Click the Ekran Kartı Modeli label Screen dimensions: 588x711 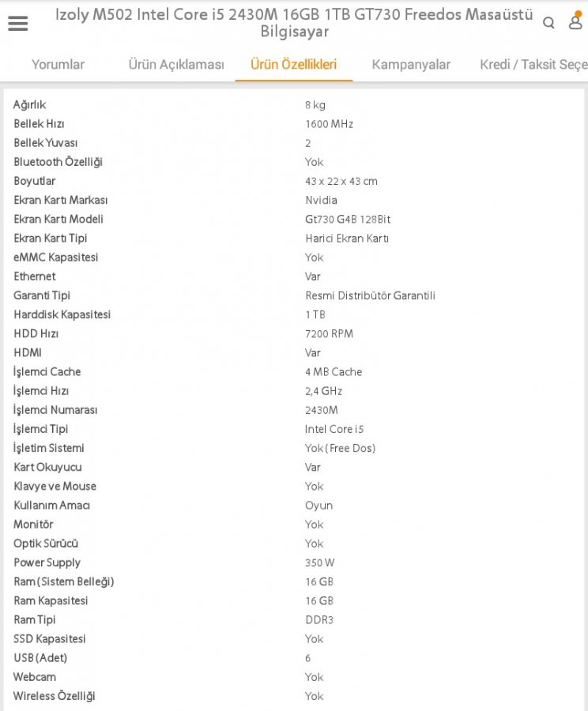tap(58, 220)
